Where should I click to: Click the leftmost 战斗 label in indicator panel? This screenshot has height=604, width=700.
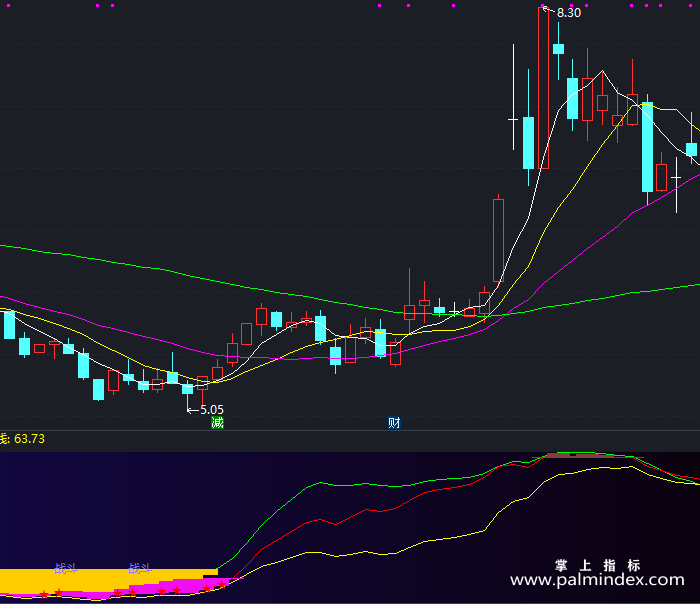pyautogui.click(x=66, y=569)
